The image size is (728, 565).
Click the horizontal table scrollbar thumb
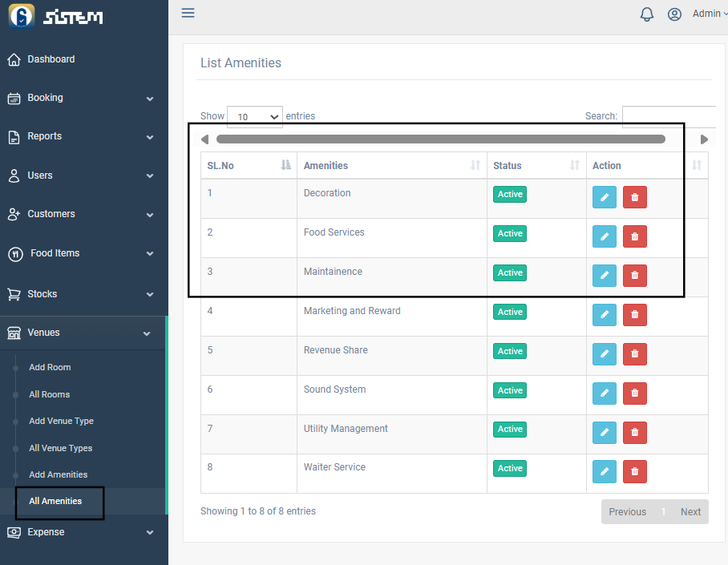(x=441, y=139)
